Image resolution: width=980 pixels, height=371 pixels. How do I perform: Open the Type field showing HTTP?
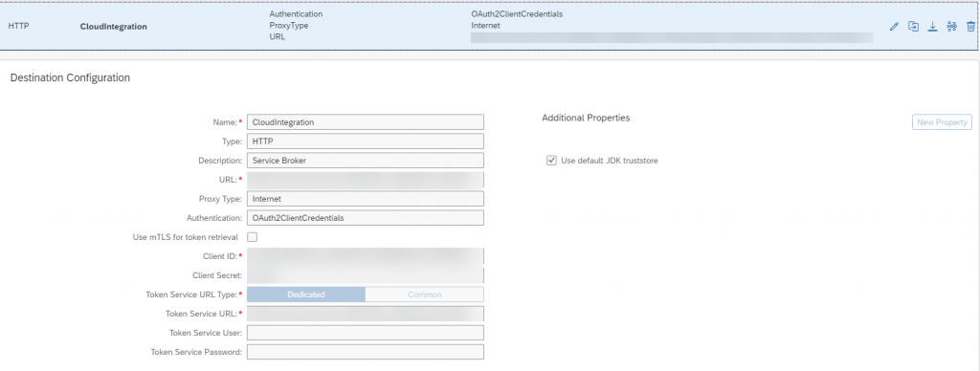coord(366,142)
